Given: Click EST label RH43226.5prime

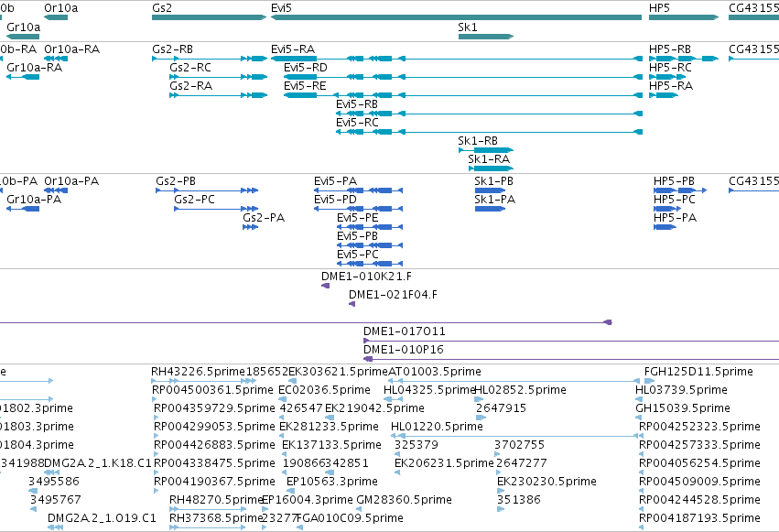Looking at the screenshot, I should 199,372.
